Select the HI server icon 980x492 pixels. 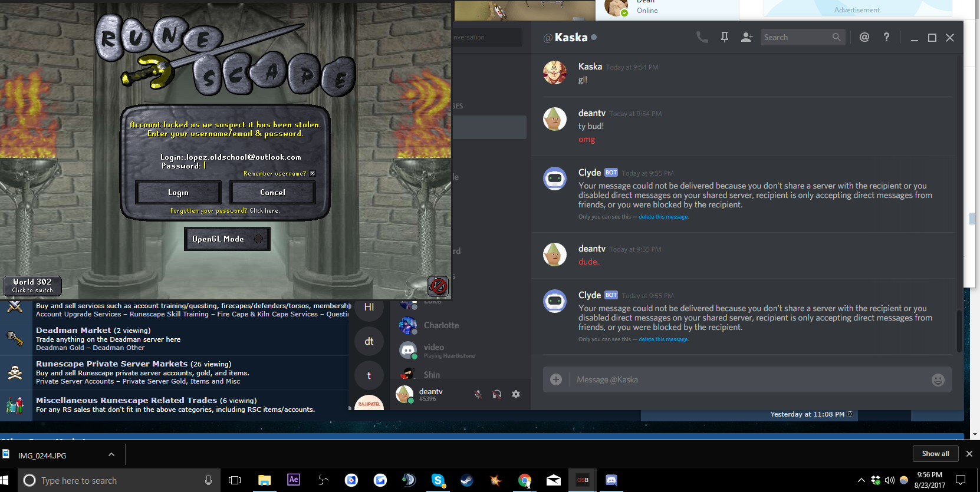tap(369, 307)
